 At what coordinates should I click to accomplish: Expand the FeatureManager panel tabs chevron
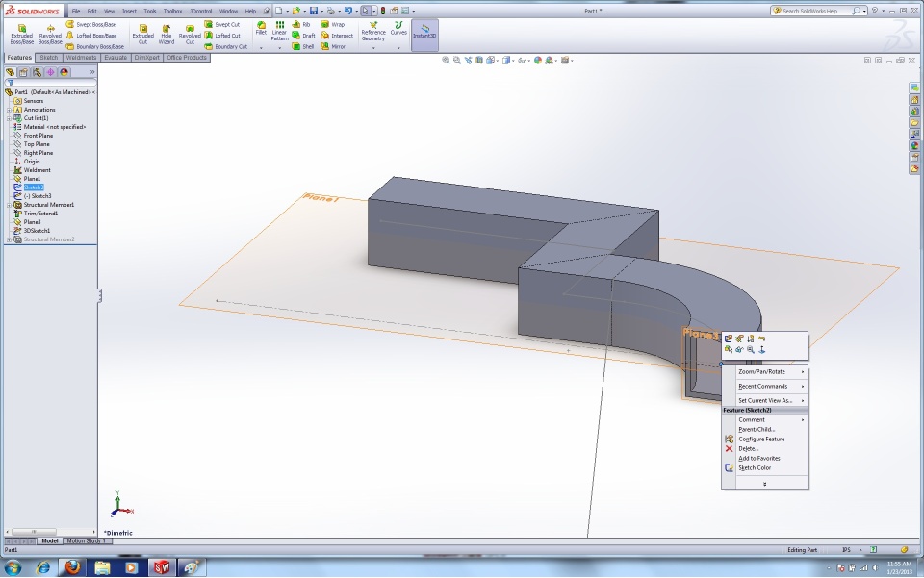coord(92,72)
